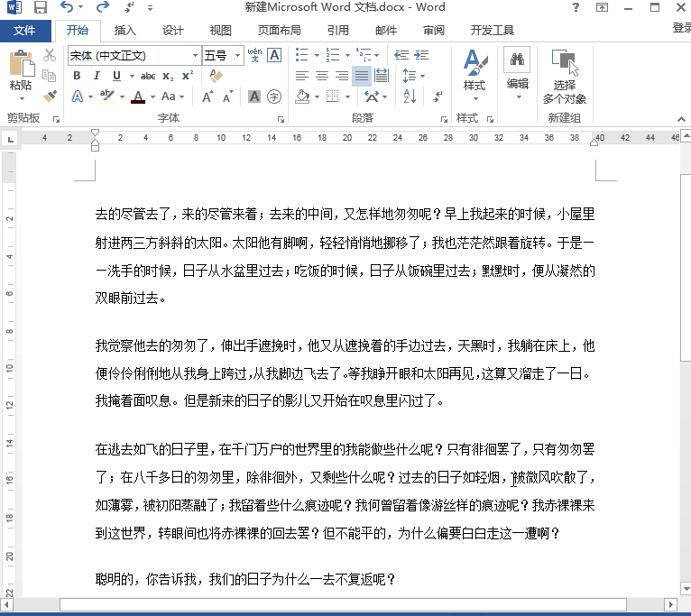This screenshot has height=616, width=691.
Task: Open the 样式 styles gallery
Action: coord(474,75)
